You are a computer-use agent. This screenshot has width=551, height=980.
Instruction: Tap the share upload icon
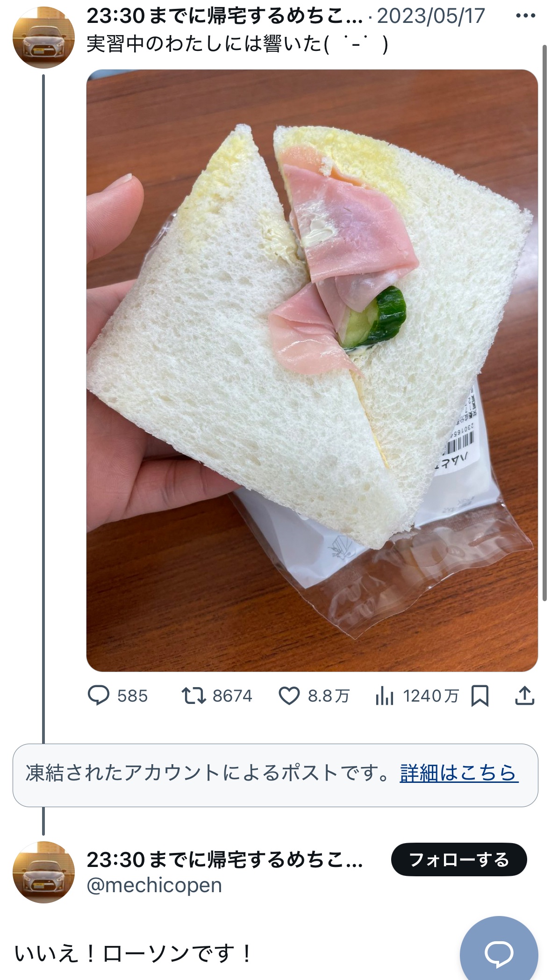point(524,696)
